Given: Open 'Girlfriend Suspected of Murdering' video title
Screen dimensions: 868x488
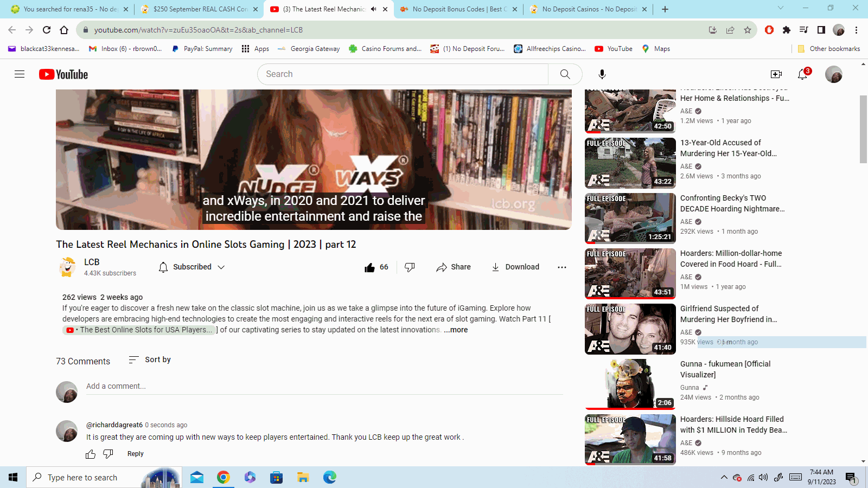Looking at the screenshot, I should (x=729, y=314).
